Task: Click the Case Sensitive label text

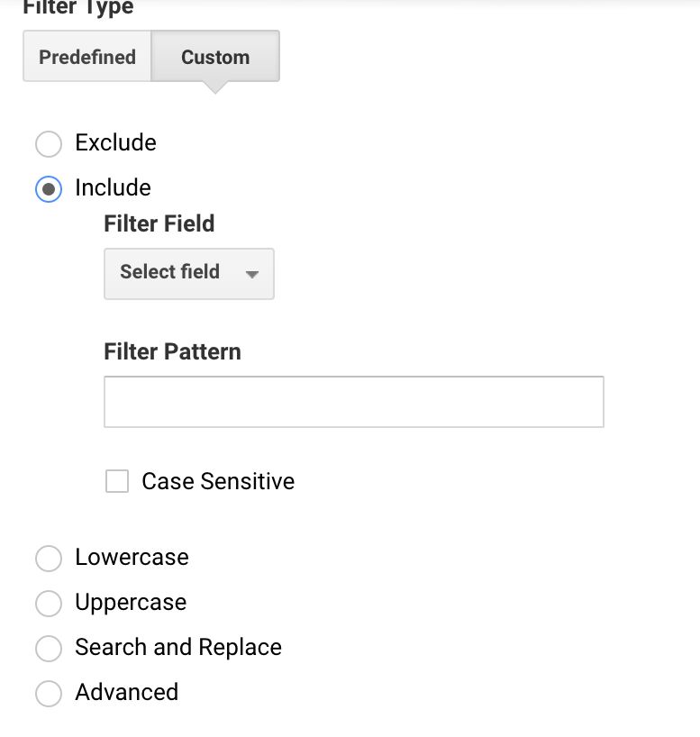Action: [x=218, y=481]
